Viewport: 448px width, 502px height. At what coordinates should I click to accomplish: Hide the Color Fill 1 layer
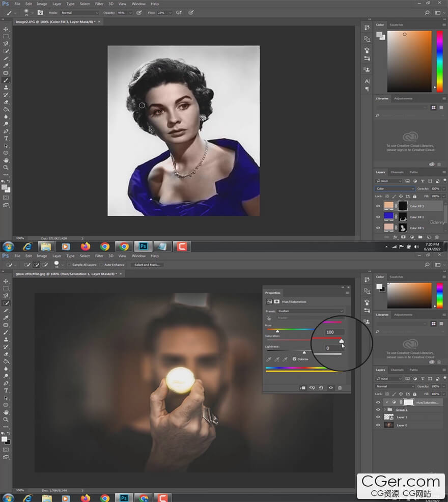(x=378, y=228)
